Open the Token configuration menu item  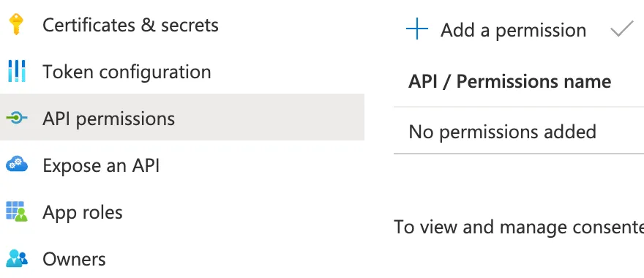(127, 72)
